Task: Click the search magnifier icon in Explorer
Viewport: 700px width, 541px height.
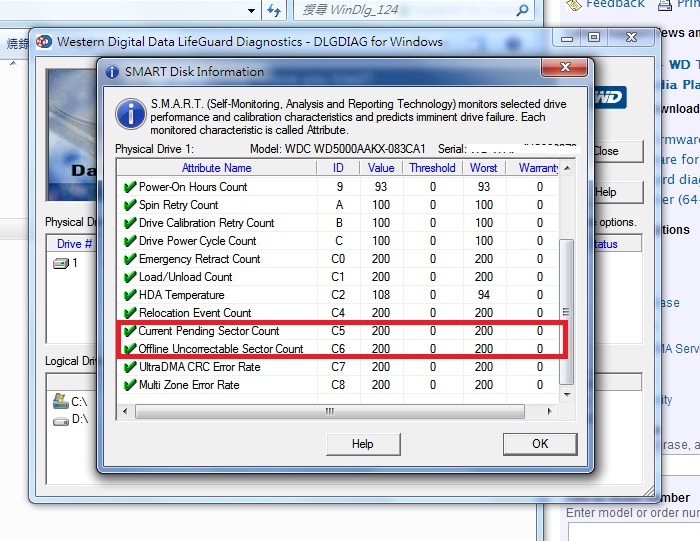Action: tap(522, 10)
